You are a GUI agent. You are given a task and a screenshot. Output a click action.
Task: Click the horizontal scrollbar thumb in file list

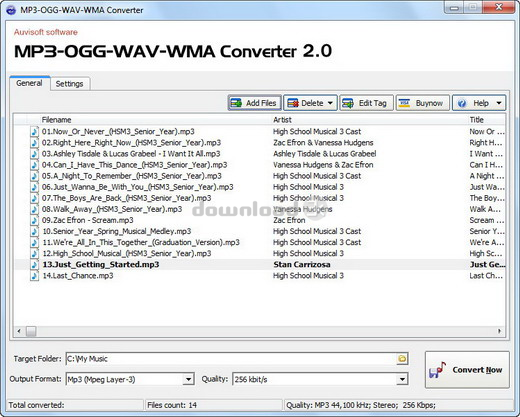[31, 331]
